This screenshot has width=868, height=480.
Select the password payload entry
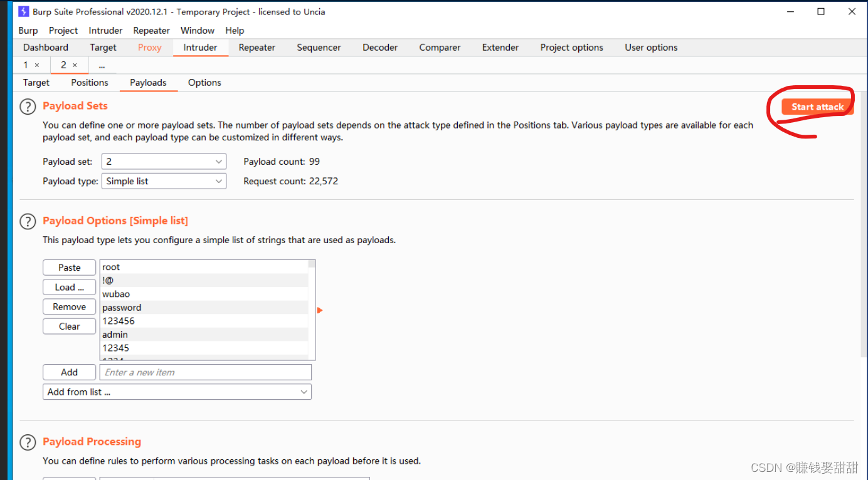pos(204,308)
